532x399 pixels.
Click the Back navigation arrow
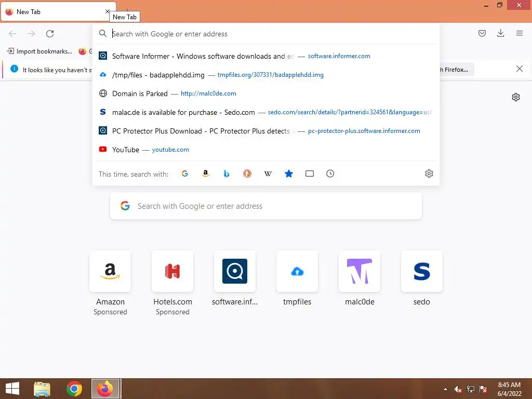(12, 34)
